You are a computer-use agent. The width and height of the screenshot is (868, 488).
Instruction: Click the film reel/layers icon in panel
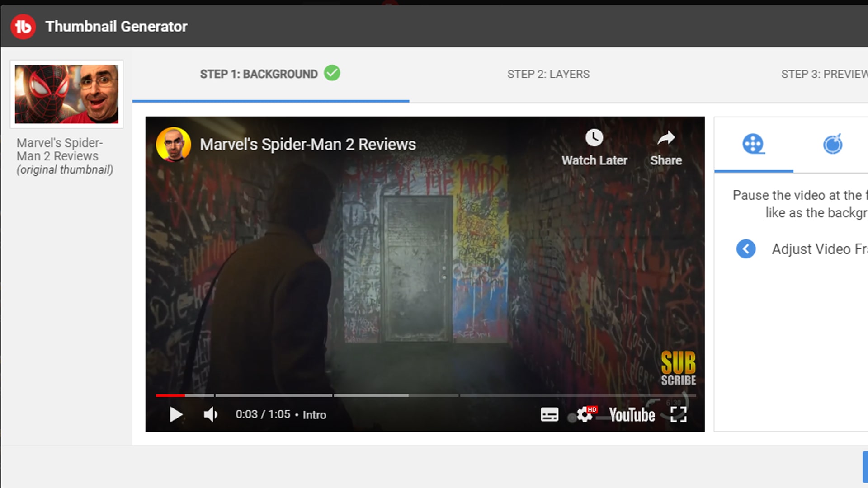click(754, 144)
